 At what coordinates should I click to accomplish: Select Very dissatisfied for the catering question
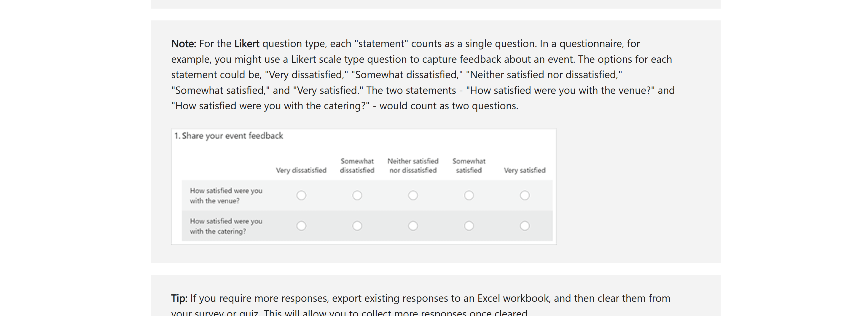pyautogui.click(x=301, y=225)
